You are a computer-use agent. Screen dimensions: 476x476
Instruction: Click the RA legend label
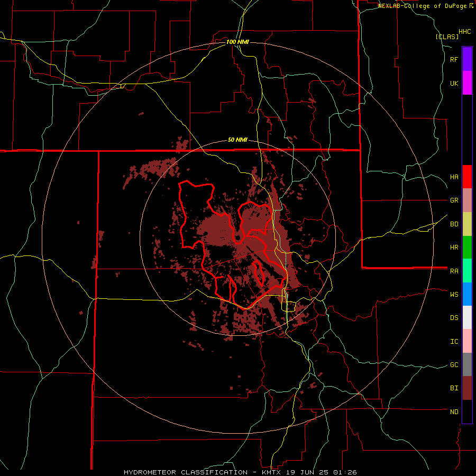454,271
